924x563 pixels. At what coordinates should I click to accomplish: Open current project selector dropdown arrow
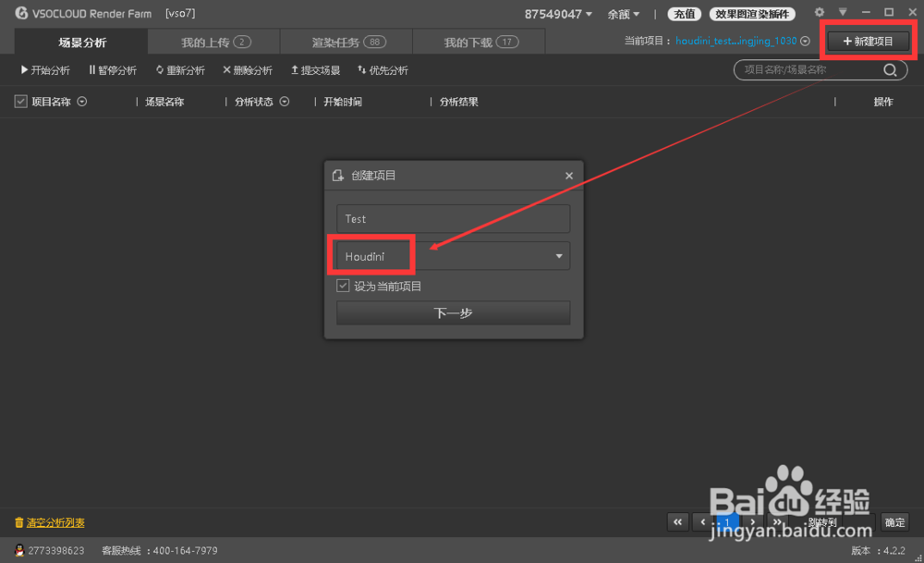(805, 41)
